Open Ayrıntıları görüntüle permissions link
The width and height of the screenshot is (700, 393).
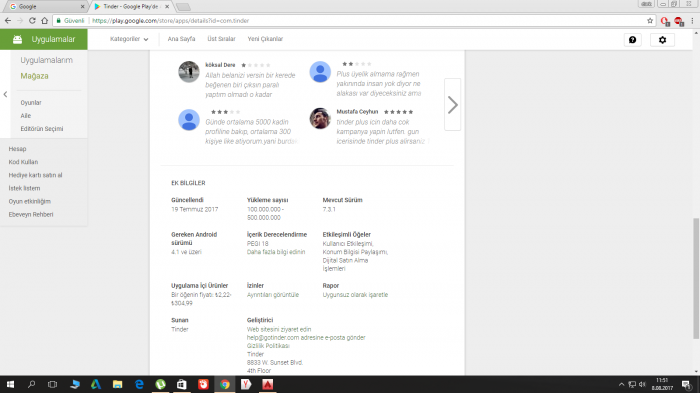pos(273,295)
